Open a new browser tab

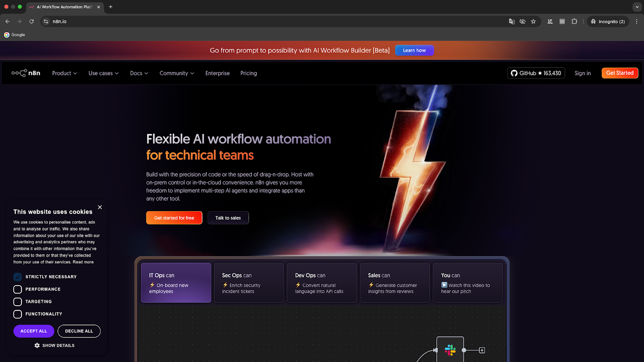coord(111,7)
